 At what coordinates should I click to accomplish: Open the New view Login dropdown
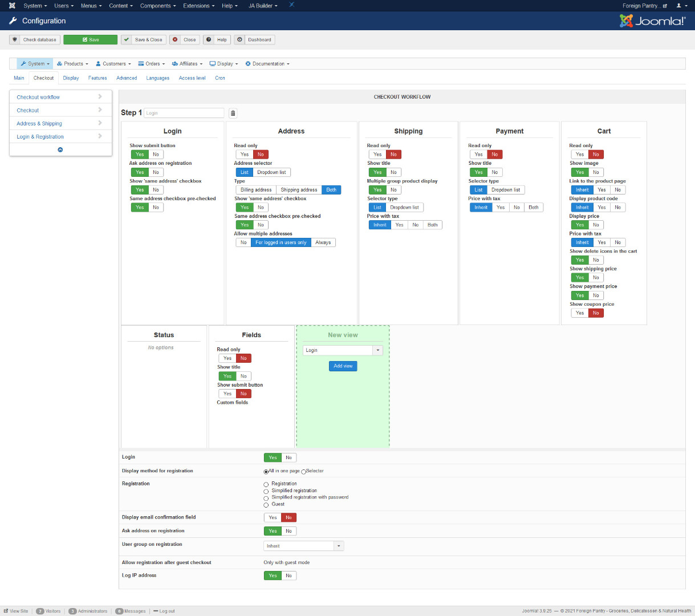[343, 351]
